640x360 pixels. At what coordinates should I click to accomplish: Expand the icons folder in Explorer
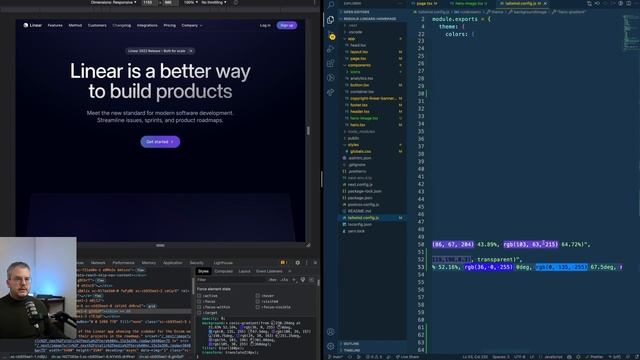[x=355, y=72]
